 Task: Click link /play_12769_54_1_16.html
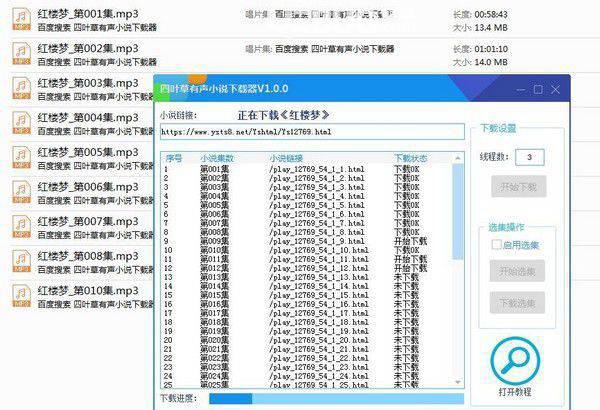coord(319,304)
